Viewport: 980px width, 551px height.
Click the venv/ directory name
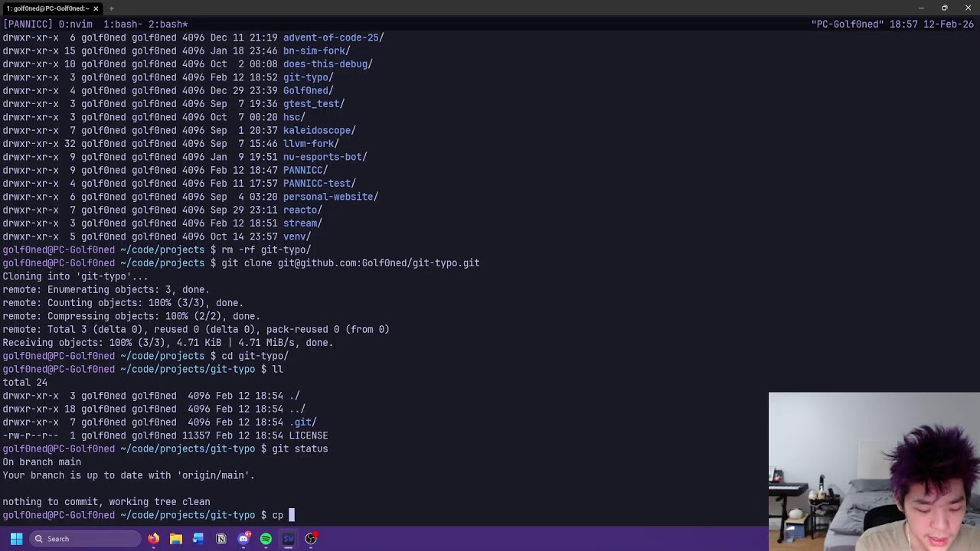(x=297, y=236)
